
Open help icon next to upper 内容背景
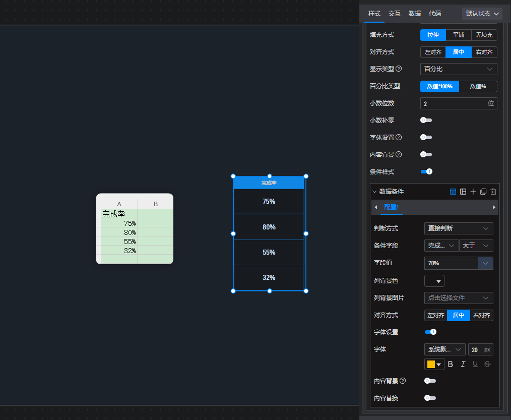(x=399, y=154)
